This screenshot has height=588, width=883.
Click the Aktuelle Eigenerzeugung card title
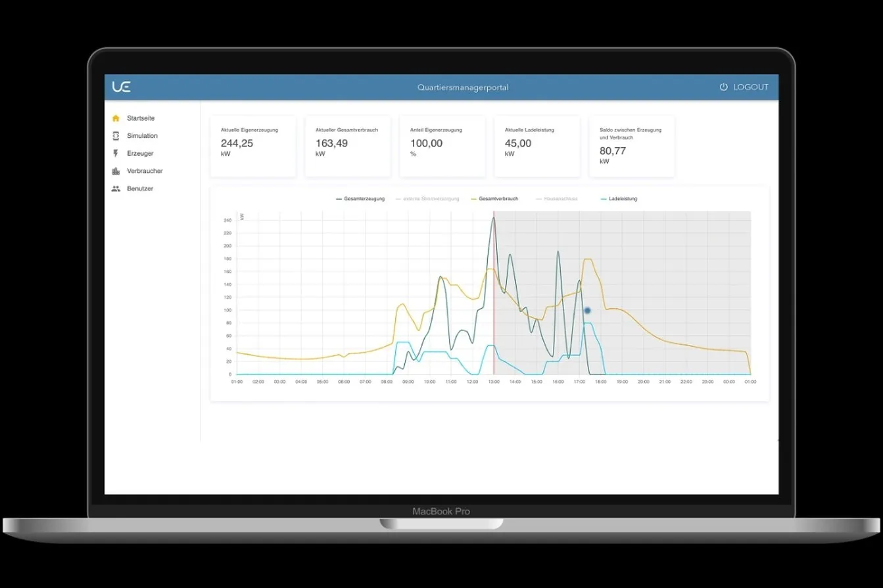click(x=249, y=130)
